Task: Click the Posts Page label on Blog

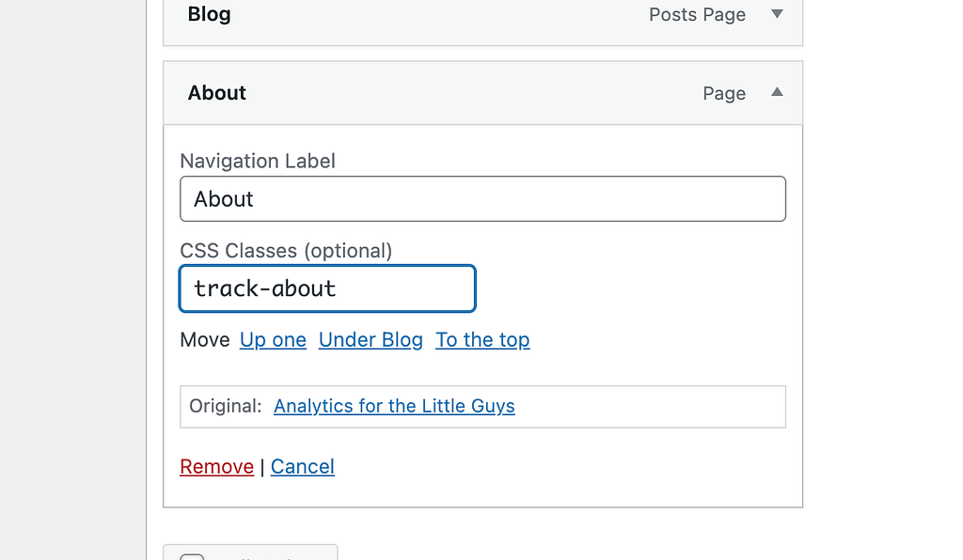Action: pos(697,15)
